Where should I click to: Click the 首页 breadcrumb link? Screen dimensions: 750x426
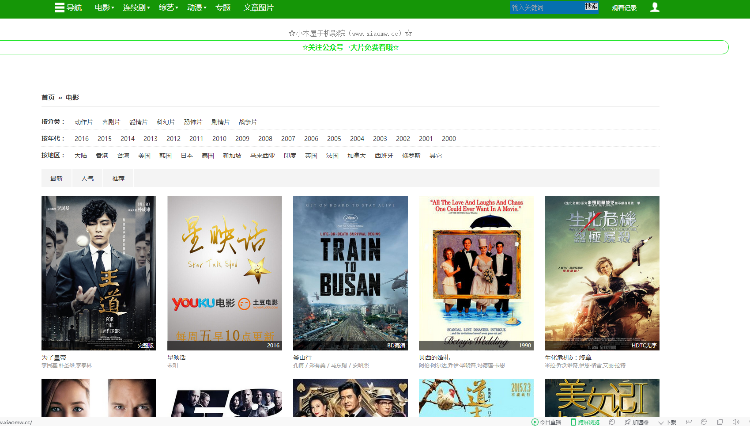pyautogui.click(x=47, y=97)
